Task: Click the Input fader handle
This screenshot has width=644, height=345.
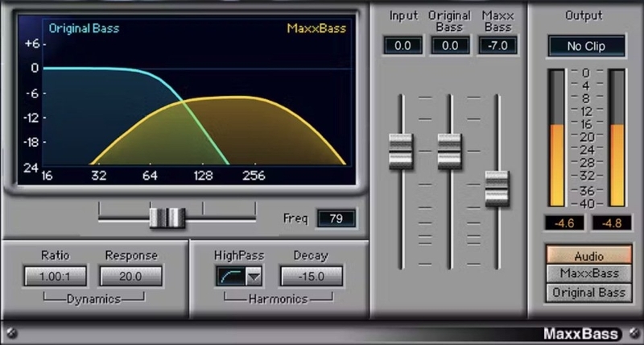Action: (x=400, y=151)
